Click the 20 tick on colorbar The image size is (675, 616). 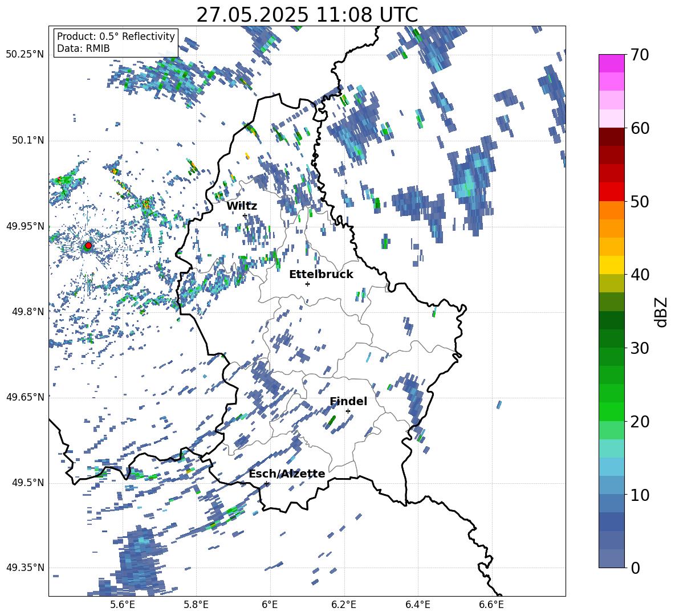coord(639,422)
